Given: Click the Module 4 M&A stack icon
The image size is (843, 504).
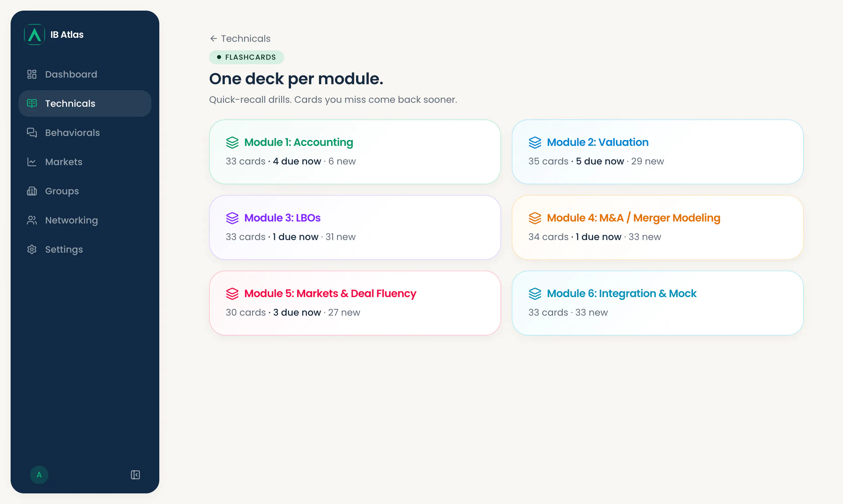Looking at the screenshot, I should (535, 218).
